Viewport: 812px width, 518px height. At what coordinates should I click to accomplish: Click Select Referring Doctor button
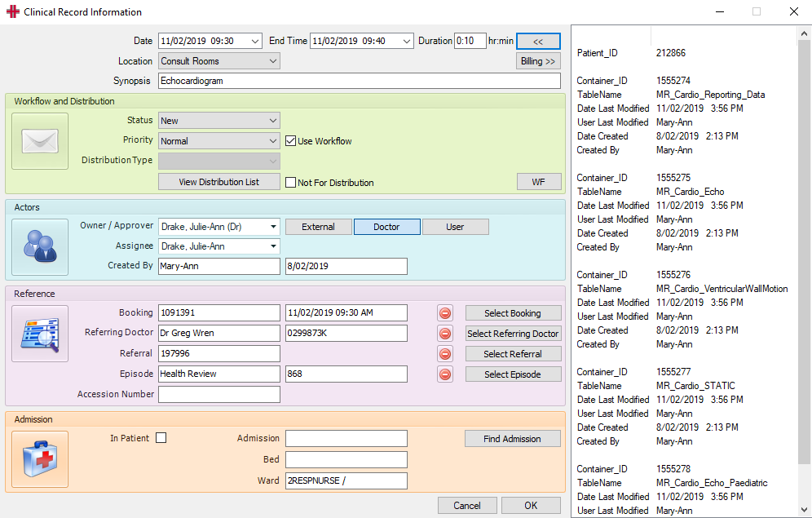[x=513, y=334]
